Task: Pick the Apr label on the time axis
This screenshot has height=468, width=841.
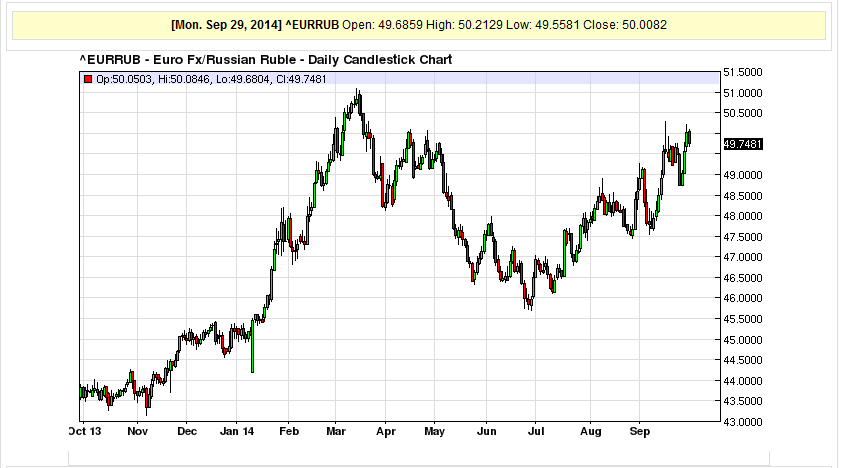Action: [384, 434]
